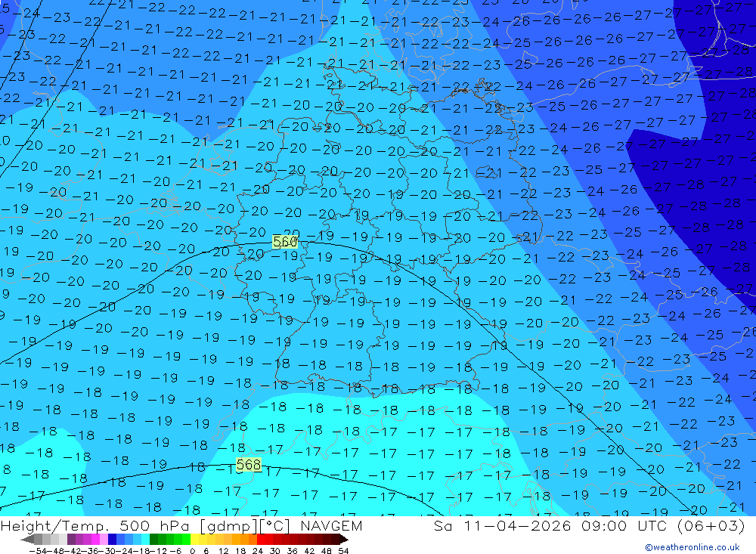
Task: Click the '0' value on the temperature scale
Action: click(192, 551)
